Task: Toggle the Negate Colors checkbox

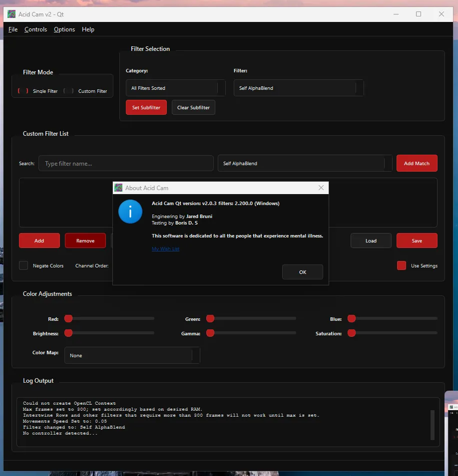Action: tap(23, 265)
